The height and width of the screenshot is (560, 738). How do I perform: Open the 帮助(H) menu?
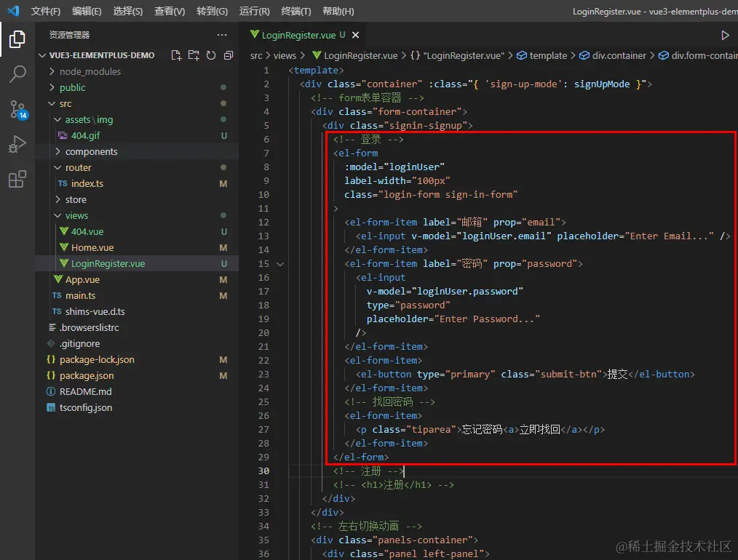pos(338,11)
